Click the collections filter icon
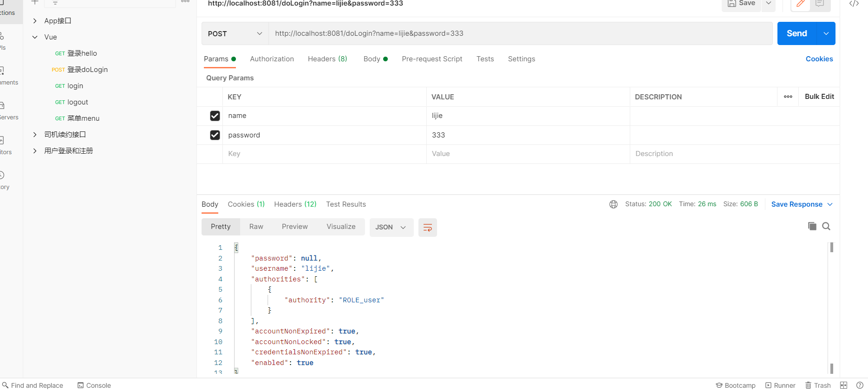This screenshot has height=391, width=868. tap(55, 3)
